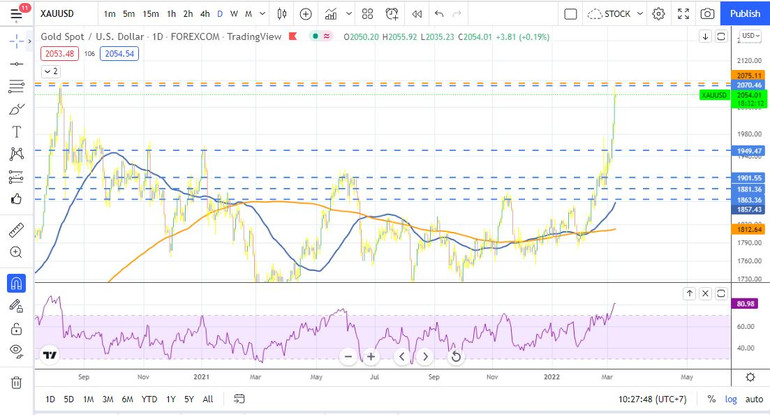Click the Publish button

744,14
